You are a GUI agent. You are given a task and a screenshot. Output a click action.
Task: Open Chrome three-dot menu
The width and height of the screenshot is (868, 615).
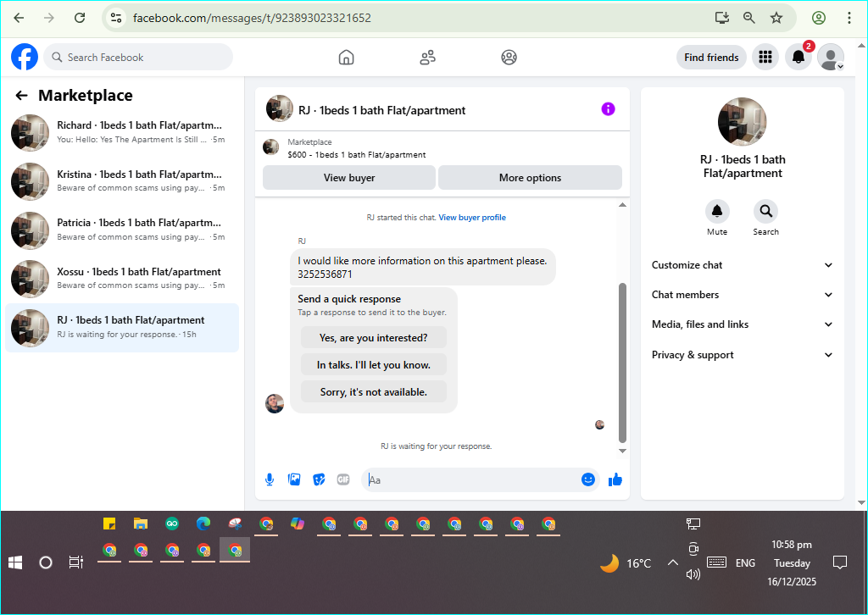[849, 18]
